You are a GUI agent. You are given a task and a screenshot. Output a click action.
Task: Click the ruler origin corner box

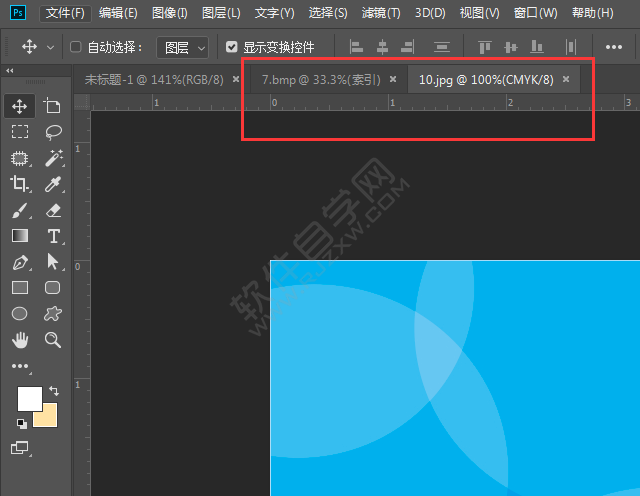(x=82, y=102)
